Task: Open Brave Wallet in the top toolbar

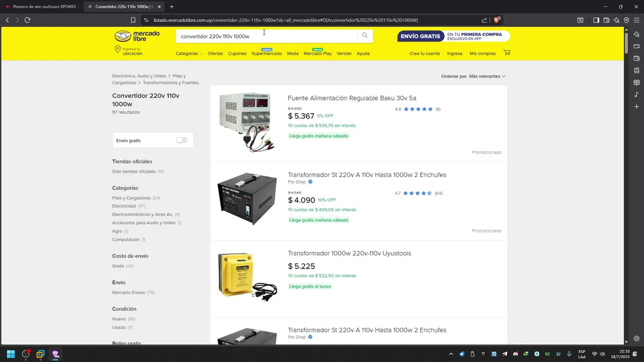Action: (x=606, y=20)
